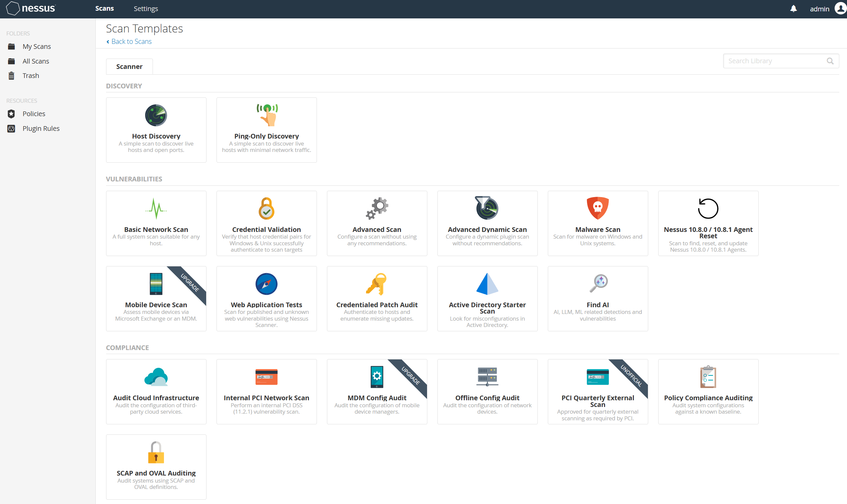Switch to the Settings top menu
This screenshot has width=847, height=504.
(146, 9)
